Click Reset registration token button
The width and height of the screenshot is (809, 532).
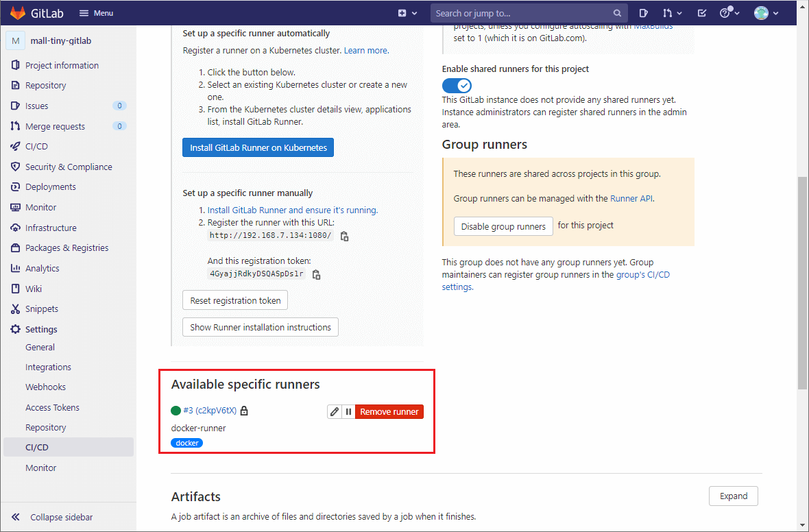[235, 300]
